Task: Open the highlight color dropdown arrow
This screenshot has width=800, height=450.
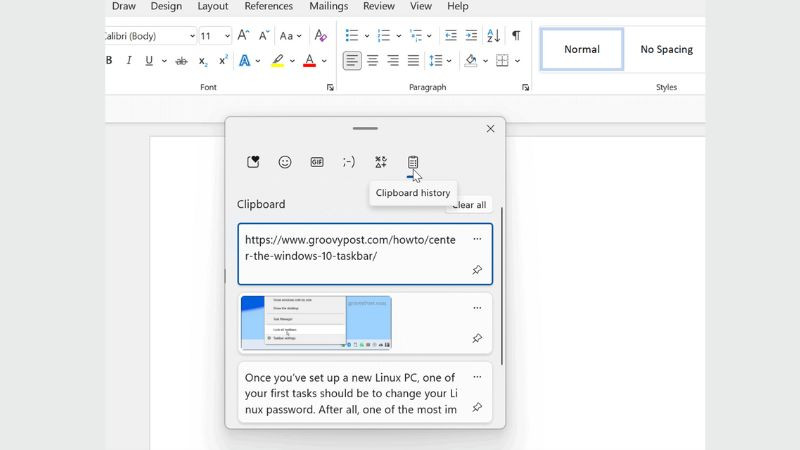Action: [x=292, y=61]
